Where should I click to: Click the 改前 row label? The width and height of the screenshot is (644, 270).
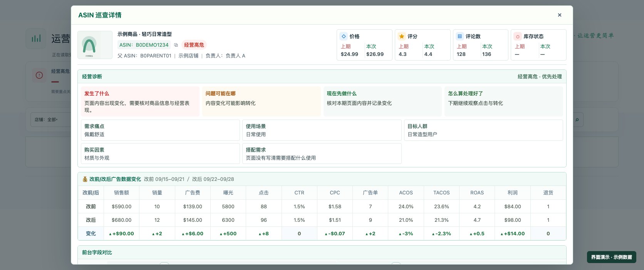point(91,206)
